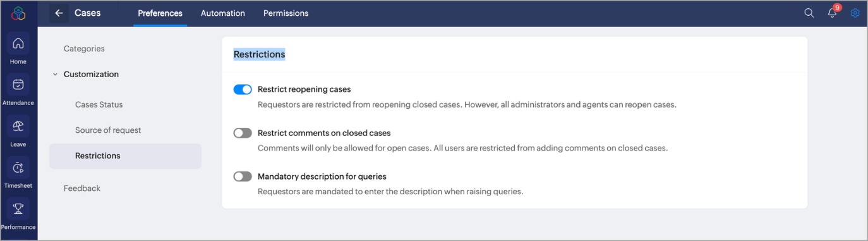Open the Performance trophy icon
The width and height of the screenshot is (868, 241).
pyautogui.click(x=18, y=209)
